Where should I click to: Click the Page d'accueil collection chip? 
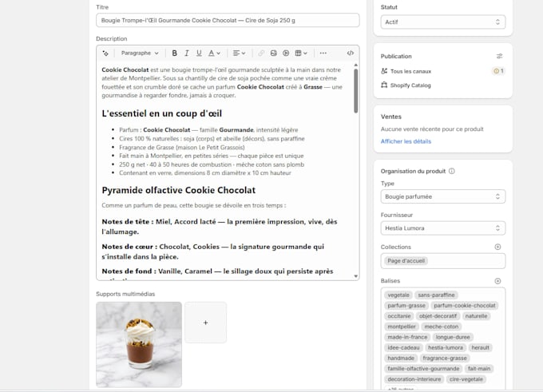point(406,261)
